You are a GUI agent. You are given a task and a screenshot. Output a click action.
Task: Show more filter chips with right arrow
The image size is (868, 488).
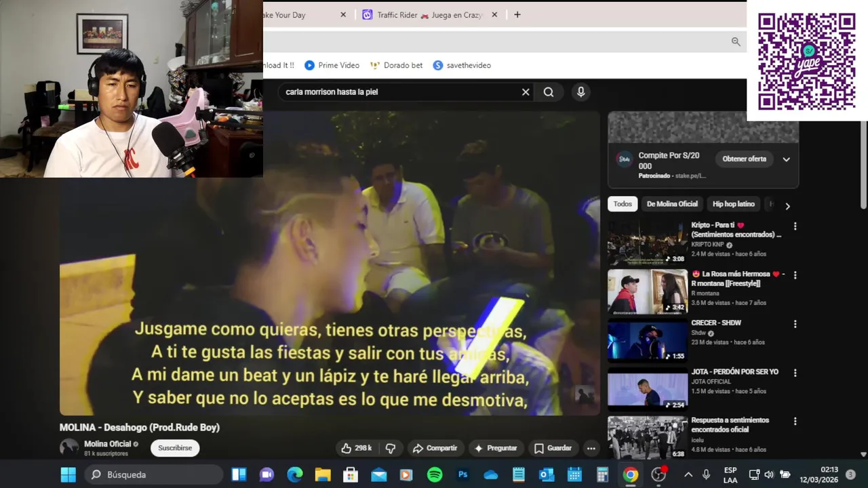click(787, 206)
